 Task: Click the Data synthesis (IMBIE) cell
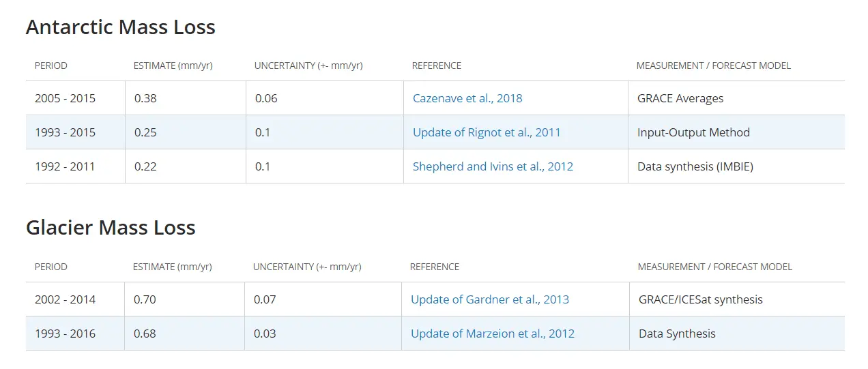click(x=695, y=166)
